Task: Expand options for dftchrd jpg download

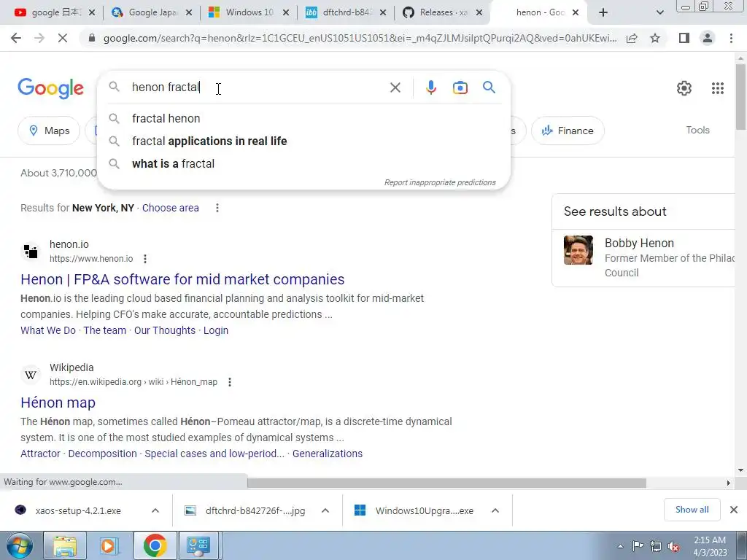Action: [325, 511]
